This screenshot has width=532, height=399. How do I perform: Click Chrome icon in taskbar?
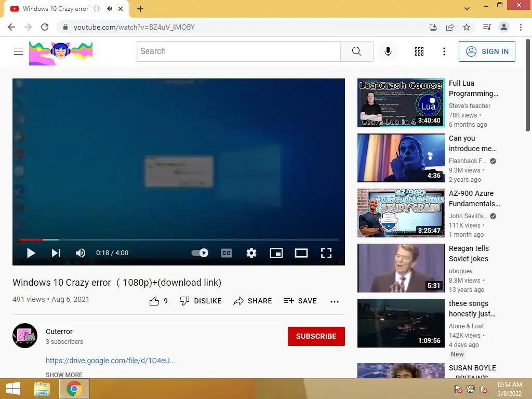pos(74,389)
